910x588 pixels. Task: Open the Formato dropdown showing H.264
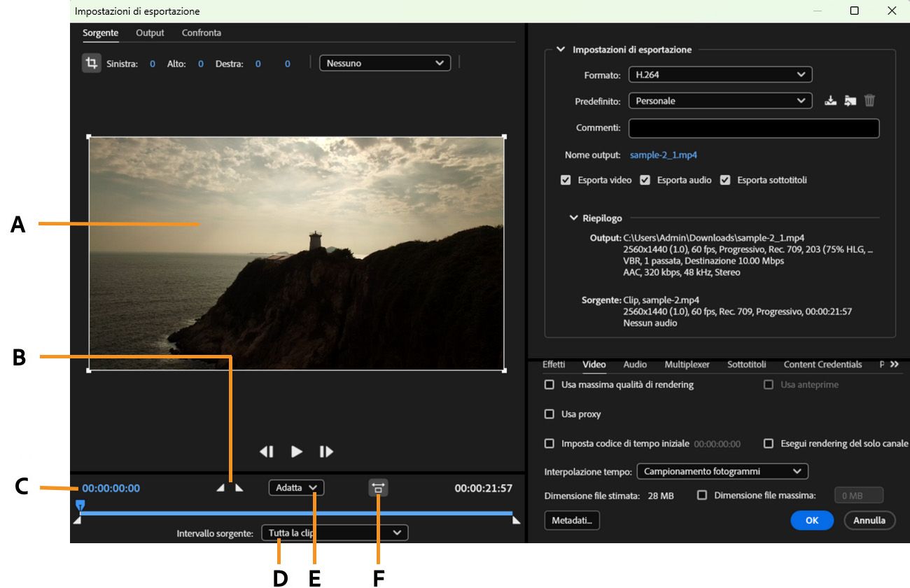point(719,74)
